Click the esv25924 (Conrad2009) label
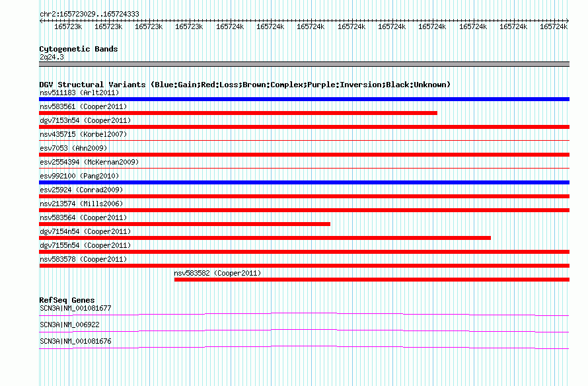 (x=81, y=190)
